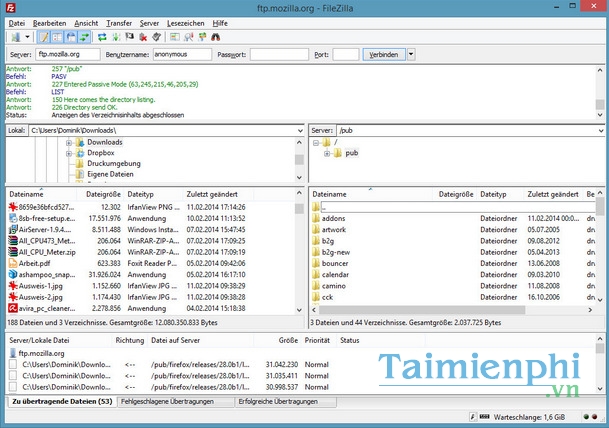Go to parent directory '..' folder entry
Screen dimensions: 609x428
pyautogui.click(x=453, y=207)
